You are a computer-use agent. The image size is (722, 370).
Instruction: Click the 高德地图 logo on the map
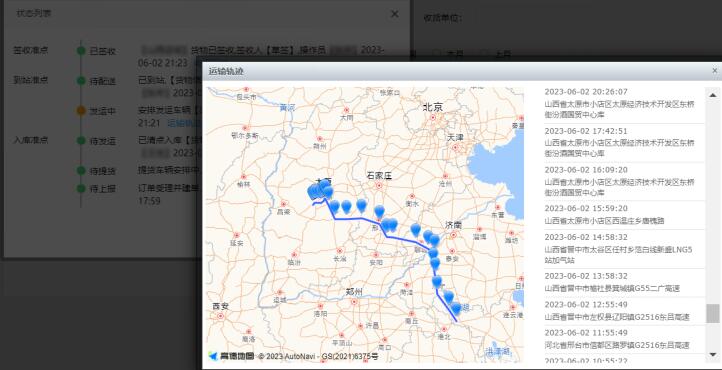coord(231,356)
